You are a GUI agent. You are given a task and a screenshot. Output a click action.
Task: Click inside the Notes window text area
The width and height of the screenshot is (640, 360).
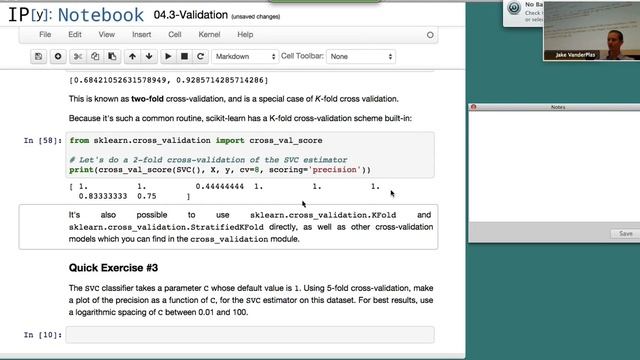coord(554,166)
